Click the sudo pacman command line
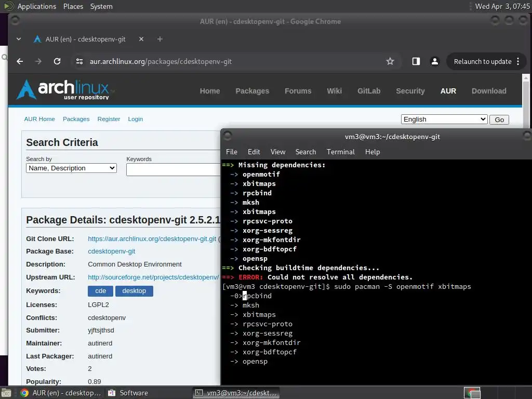The image size is (532, 399). (x=347, y=286)
